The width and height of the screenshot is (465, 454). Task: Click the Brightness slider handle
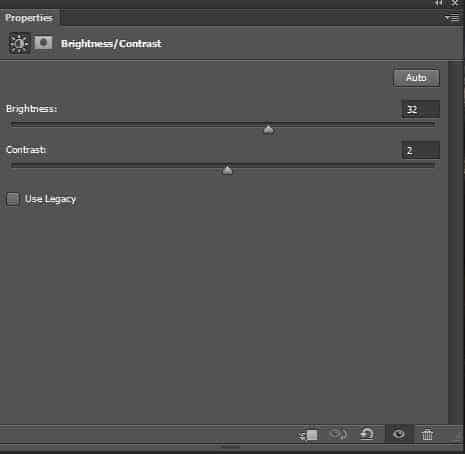click(268, 129)
